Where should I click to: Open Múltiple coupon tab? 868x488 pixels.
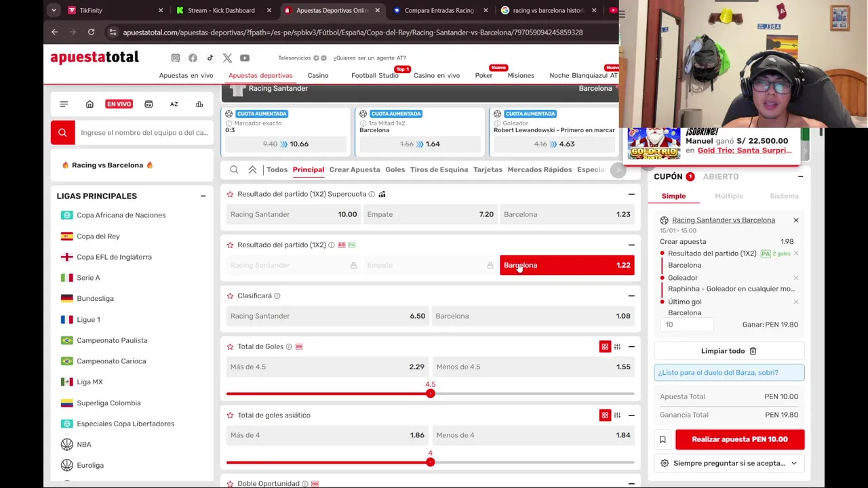[729, 196]
